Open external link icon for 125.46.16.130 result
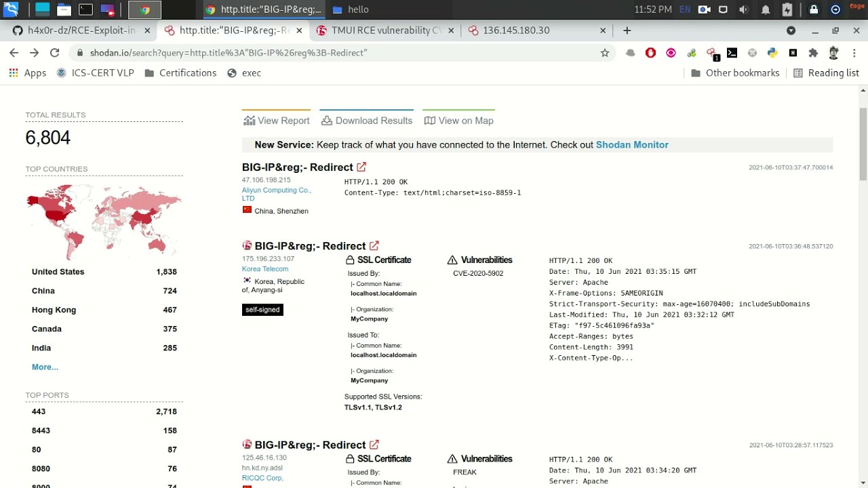Viewport: 868px width, 488px height. (374, 445)
